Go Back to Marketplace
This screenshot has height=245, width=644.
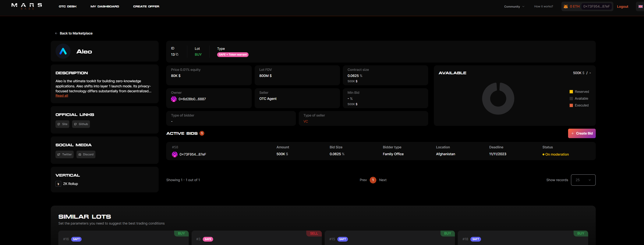click(74, 33)
